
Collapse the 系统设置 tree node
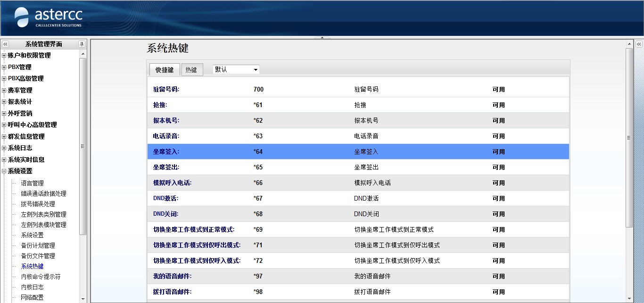pyautogui.click(x=4, y=171)
